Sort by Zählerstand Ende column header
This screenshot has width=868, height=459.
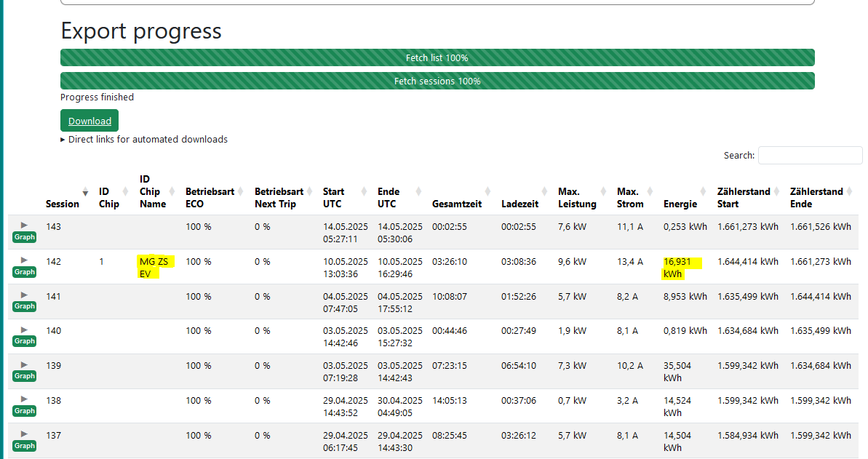[816, 198]
